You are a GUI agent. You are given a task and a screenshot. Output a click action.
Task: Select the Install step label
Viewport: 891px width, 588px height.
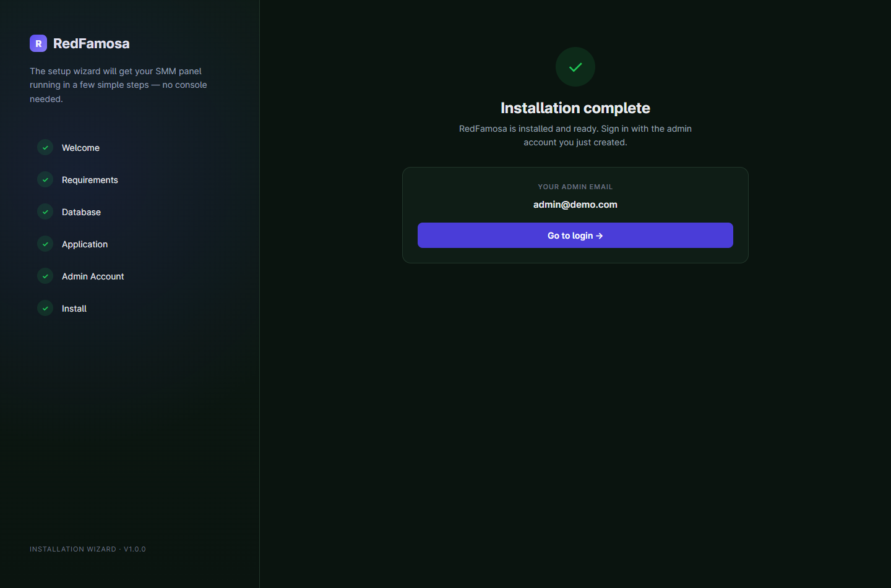click(74, 309)
